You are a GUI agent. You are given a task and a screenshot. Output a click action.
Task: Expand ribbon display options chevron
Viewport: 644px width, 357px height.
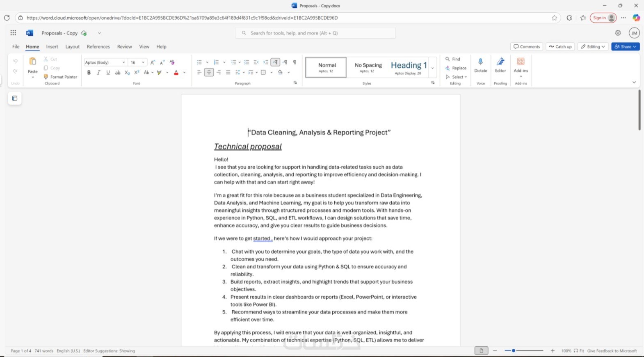tap(634, 82)
